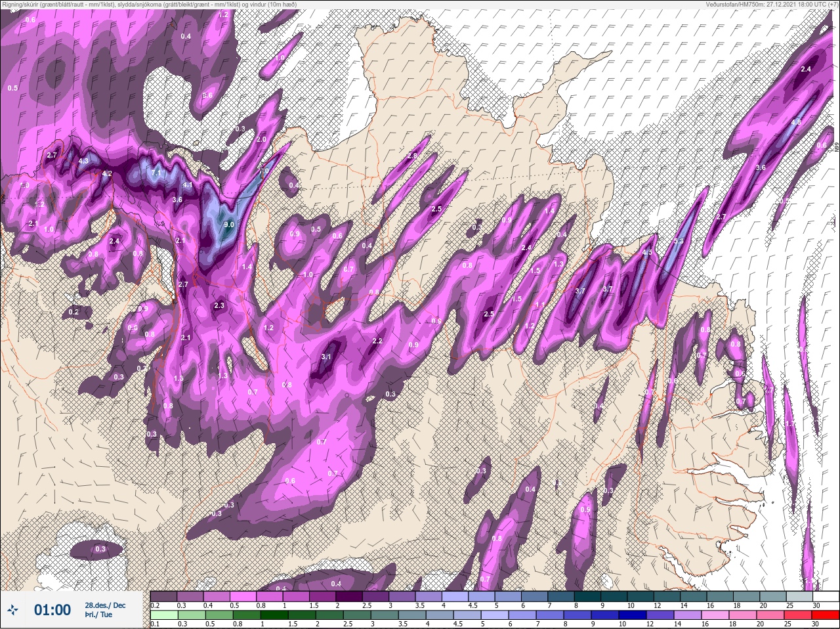Click the 4.8 precipitation value label
Screen dimensions: 840x629
tap(796, 122)
